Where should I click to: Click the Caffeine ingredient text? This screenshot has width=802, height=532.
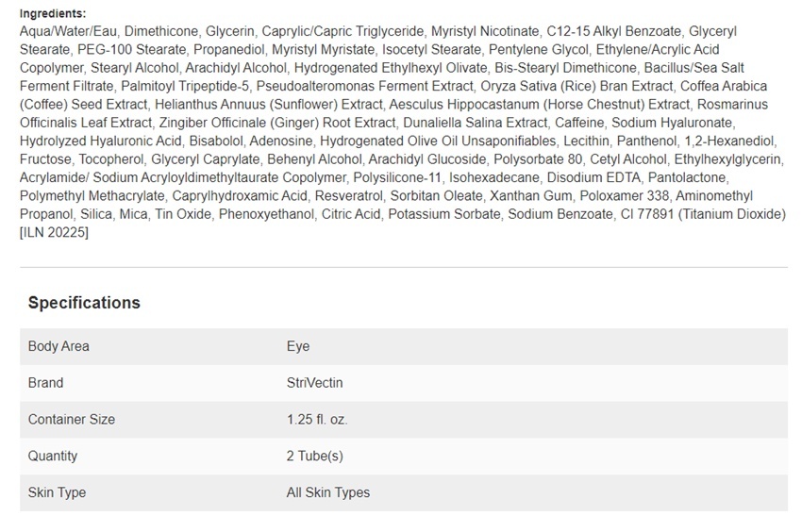point(579,123)
